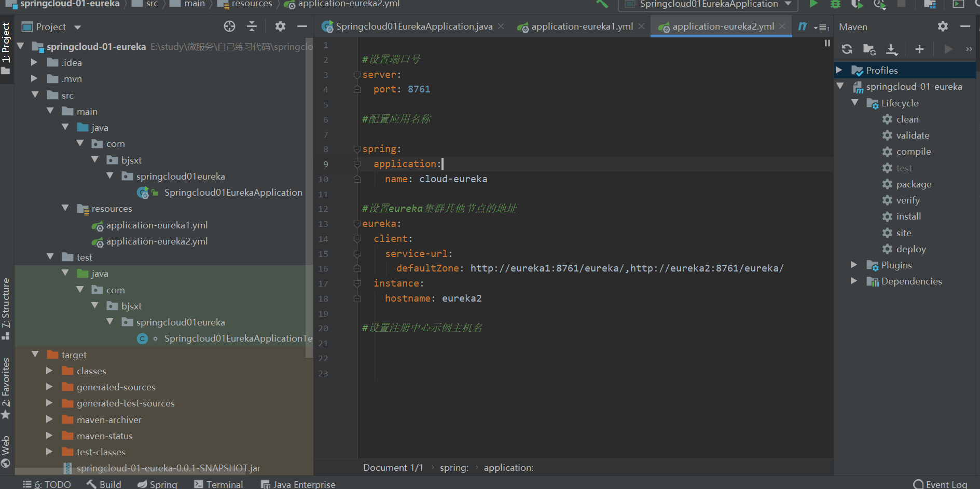980x489 pixels.
Task: Collapse the resources folder
Action: click(x=65, y=208)
